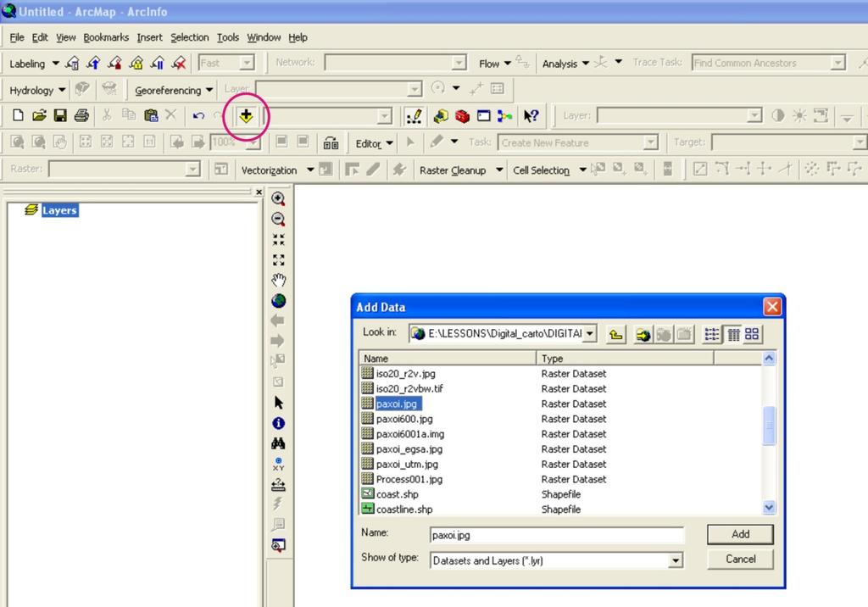Click the Cancel button
This screenshot has height=607, width=868.
click(x=740, y=559)
